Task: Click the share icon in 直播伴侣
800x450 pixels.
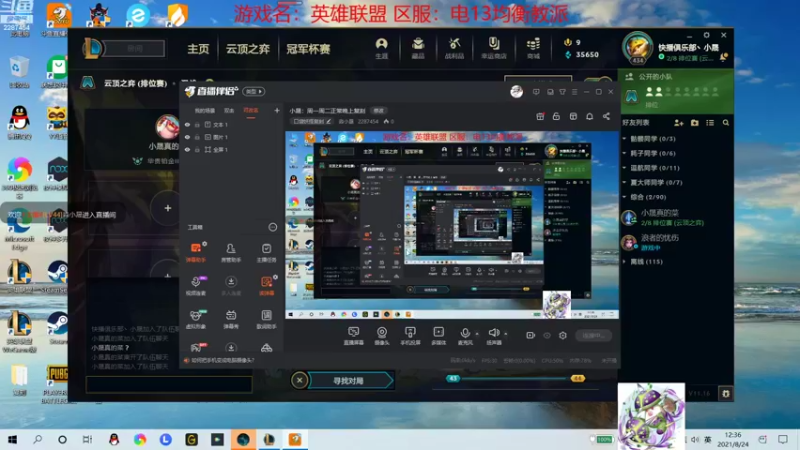Action: 606,116
